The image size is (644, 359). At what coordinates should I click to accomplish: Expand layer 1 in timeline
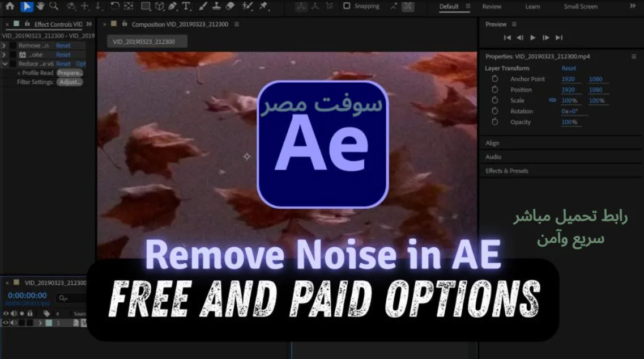click(x=40, y=323)
